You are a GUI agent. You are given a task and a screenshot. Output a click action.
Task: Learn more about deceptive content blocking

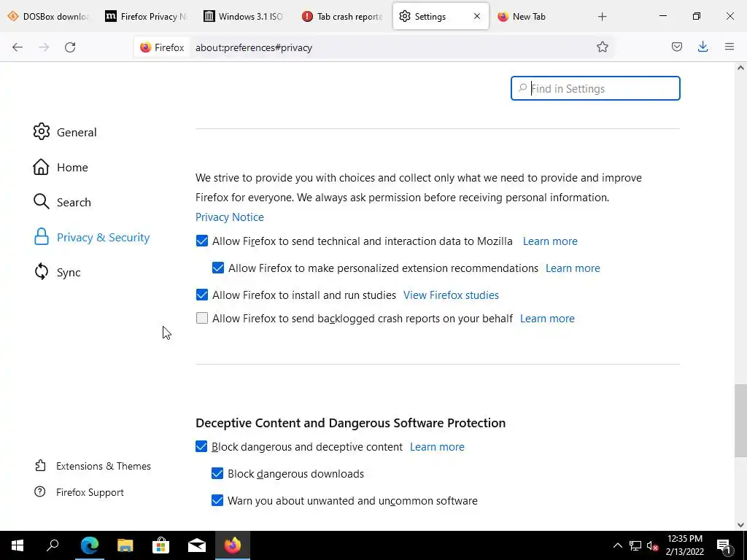[x=437, y=447]
